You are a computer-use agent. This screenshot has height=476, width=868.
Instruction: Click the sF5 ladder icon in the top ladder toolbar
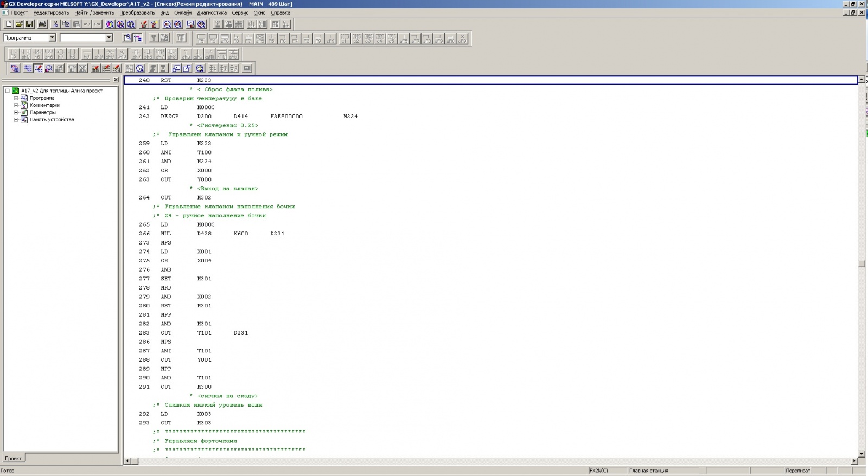[260, 38]
